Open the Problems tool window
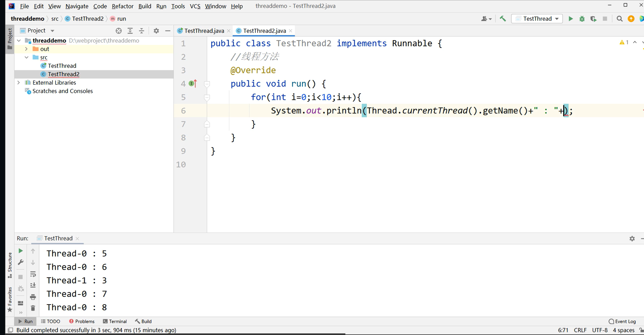 pos(82,321)
